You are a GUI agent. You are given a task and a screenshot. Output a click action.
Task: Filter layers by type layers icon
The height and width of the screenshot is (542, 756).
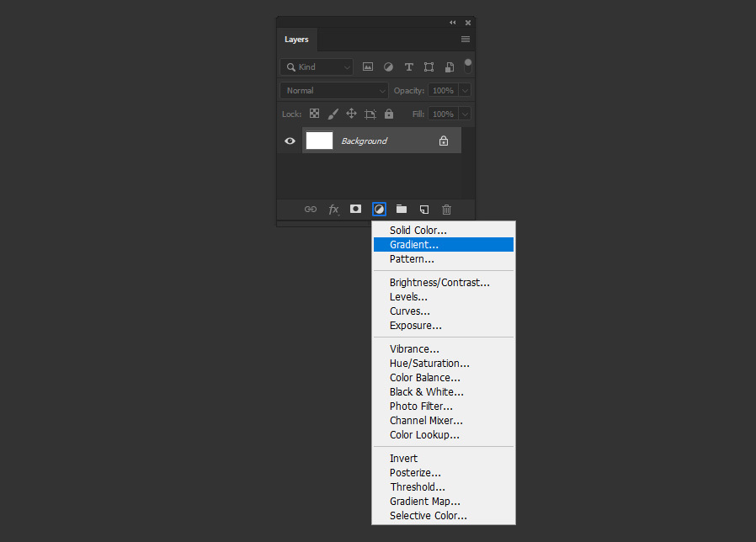click(409, 67)
